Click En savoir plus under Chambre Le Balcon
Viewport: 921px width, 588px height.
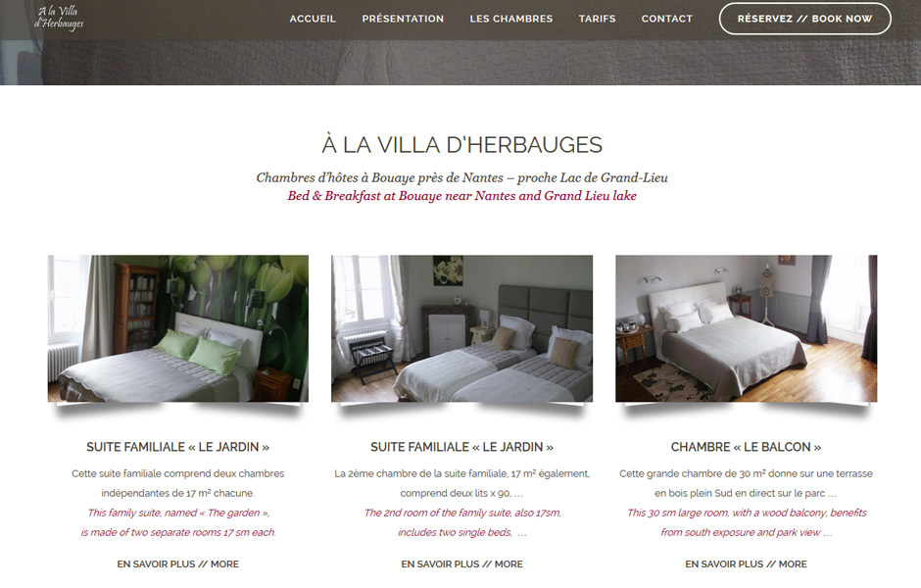coord(746,563)
